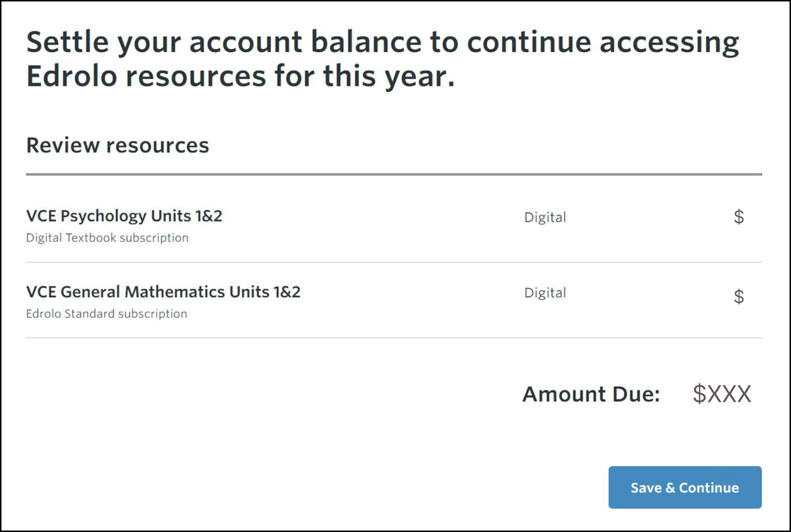Screen dimensions: 791x532
Task: Click the word 'balance' in the heading
Action: pyautogui.click(x=366, y=42)
